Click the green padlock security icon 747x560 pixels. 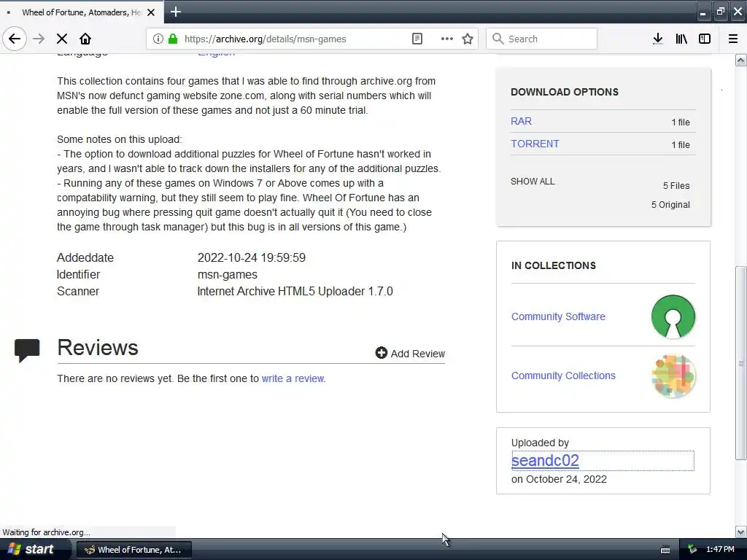pos(173,39)
